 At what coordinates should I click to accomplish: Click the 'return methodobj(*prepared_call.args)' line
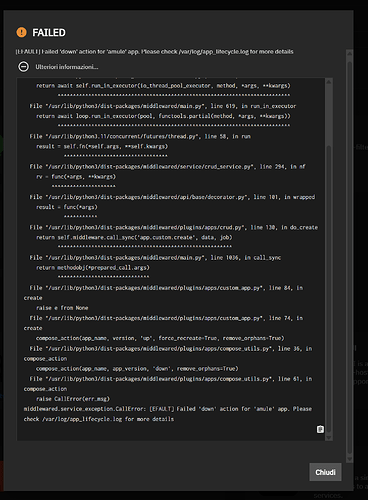[x=93, y=267]
